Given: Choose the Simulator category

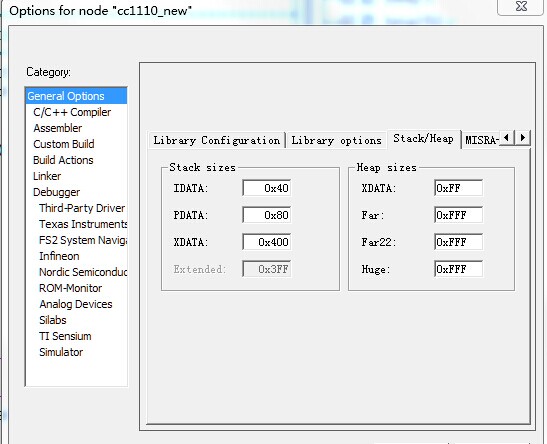Looking at the screenshot, I should point(61,352).
